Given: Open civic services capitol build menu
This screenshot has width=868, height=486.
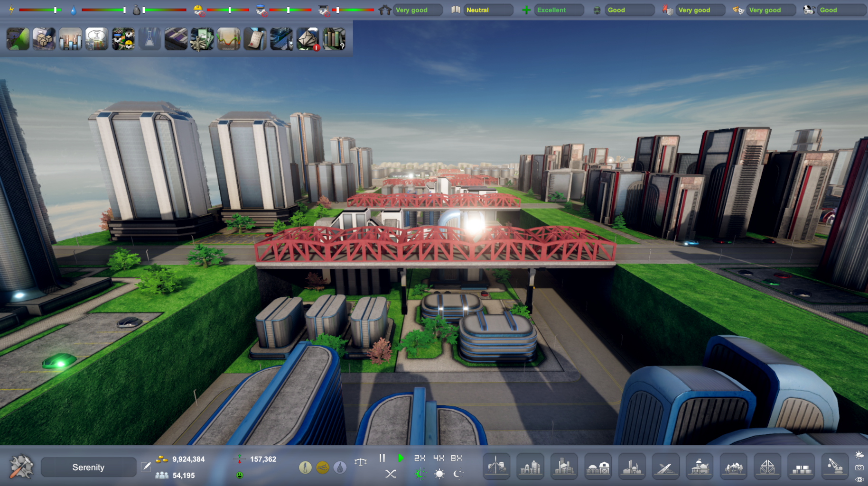Looking at the screenshot, I should pyautogui.click(x=700, y=467).
